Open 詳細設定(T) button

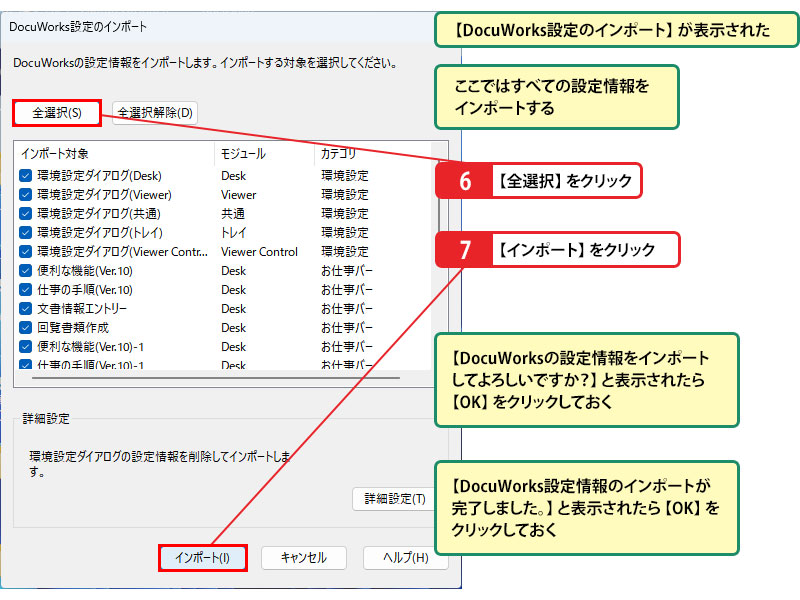[394, 499]
